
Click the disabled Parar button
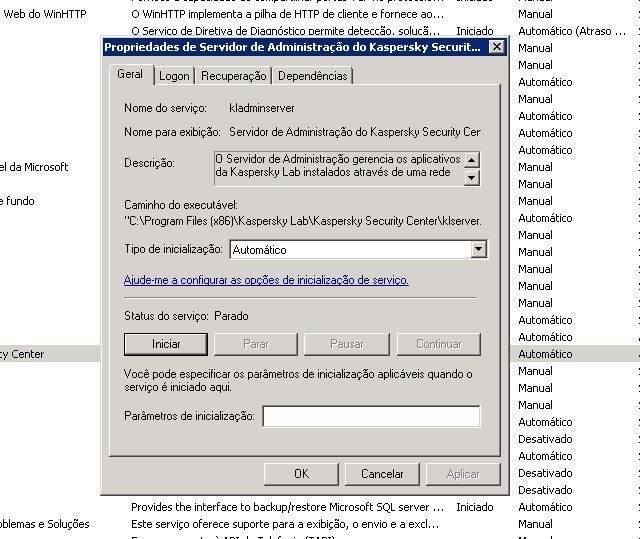(x=256, y=344)
